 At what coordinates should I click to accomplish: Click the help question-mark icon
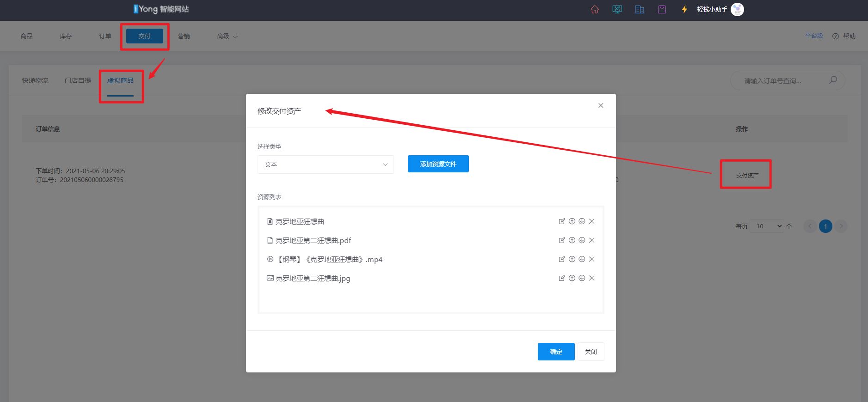(x=835, y=36)
